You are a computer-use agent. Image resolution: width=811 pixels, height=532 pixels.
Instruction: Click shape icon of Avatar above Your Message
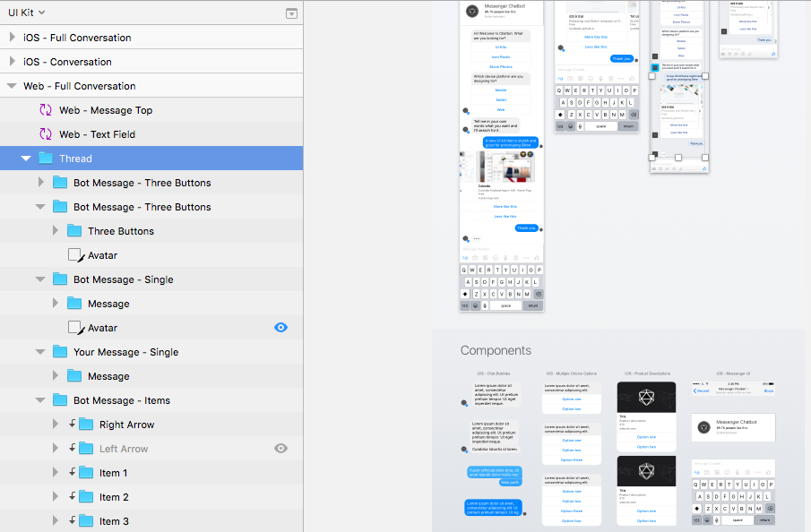(x=76, y=328)
